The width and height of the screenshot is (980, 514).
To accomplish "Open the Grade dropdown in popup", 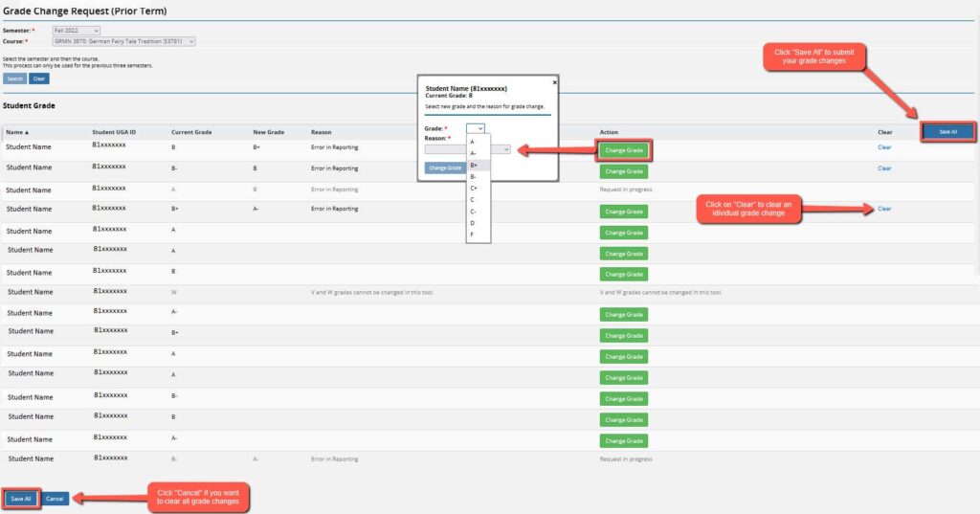I will tap(476, 127).
